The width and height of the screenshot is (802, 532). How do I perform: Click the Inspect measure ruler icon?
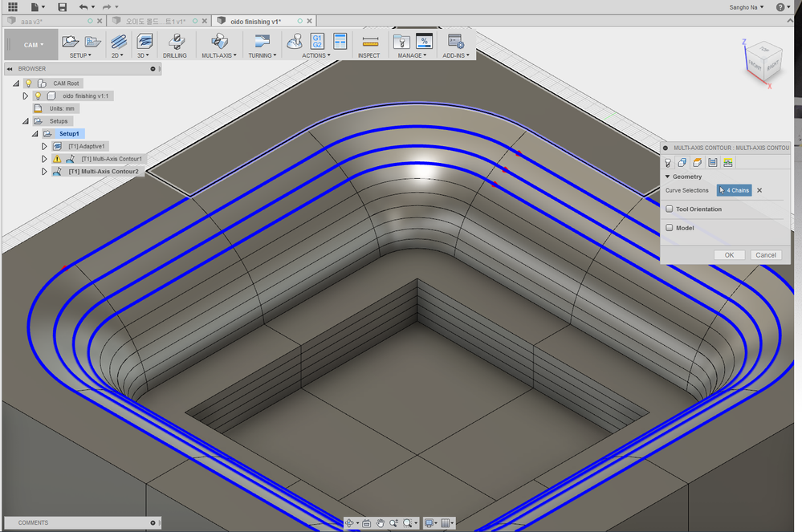pos(370,42)
